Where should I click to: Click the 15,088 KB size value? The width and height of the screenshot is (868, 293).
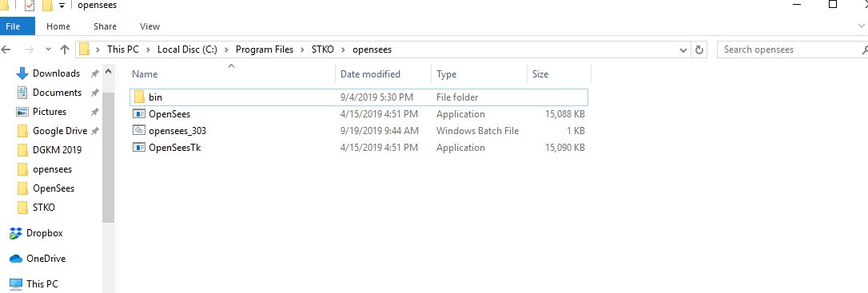click(x=564, y=114)
